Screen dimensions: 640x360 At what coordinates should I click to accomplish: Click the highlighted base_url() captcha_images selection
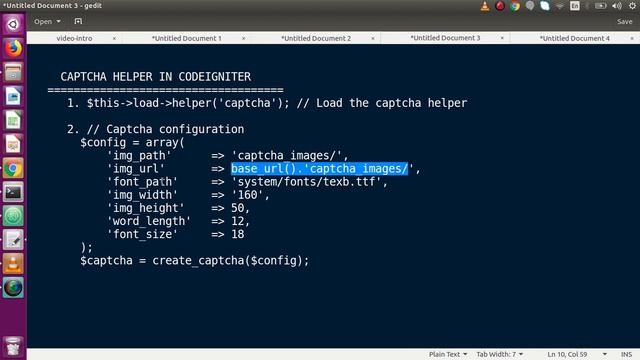pyautogui.click(x=320, y=169)
